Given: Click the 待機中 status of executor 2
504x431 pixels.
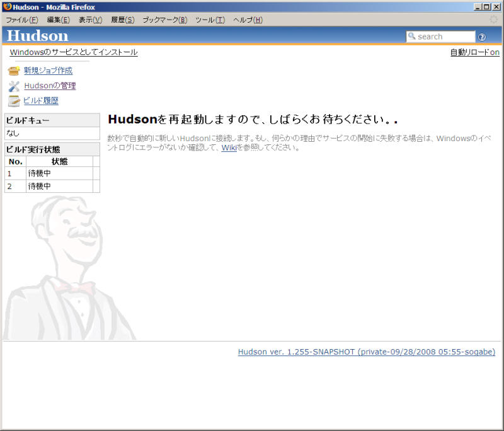Looking at the screenshot, I should coord(40,186).
